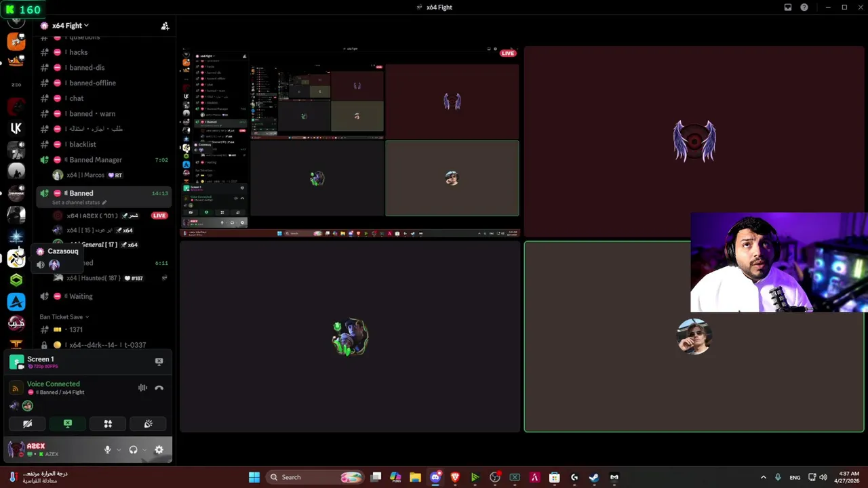Open Discord taskbar icon

click(x=435, y=477)
